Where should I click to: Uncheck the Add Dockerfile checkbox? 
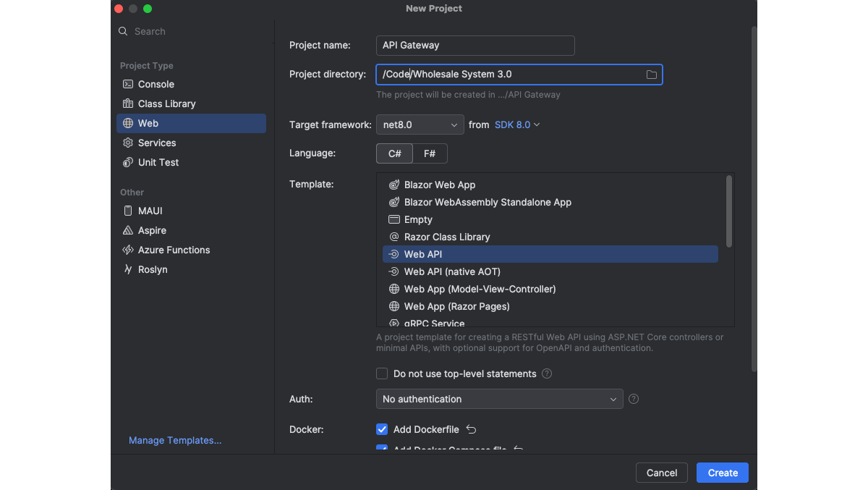[382, 429]
